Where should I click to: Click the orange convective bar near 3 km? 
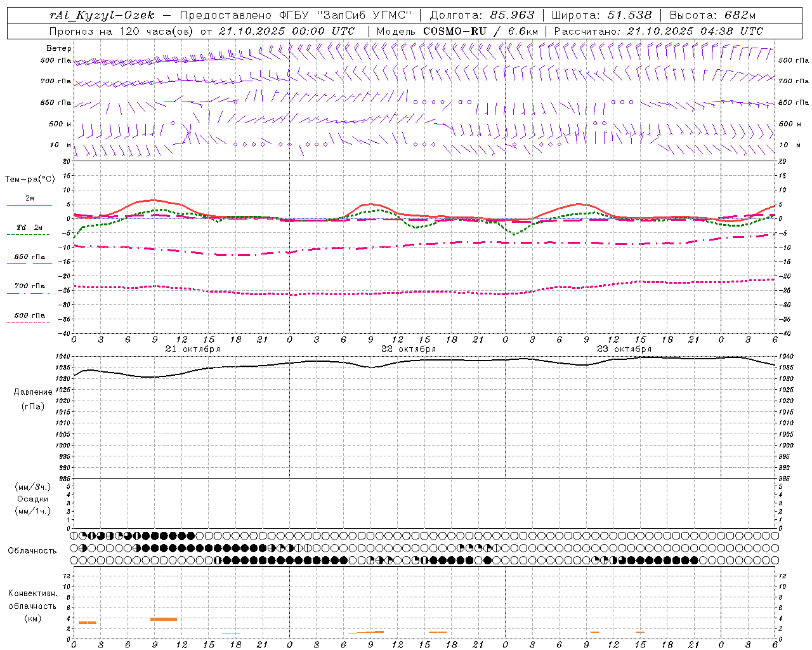(88, 623)
